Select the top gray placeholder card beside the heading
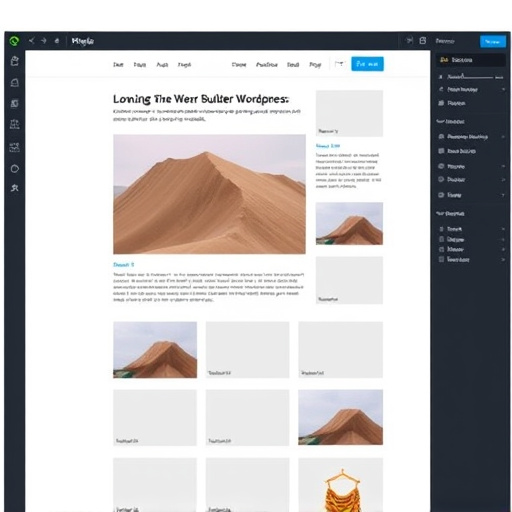 coord(349,113)
